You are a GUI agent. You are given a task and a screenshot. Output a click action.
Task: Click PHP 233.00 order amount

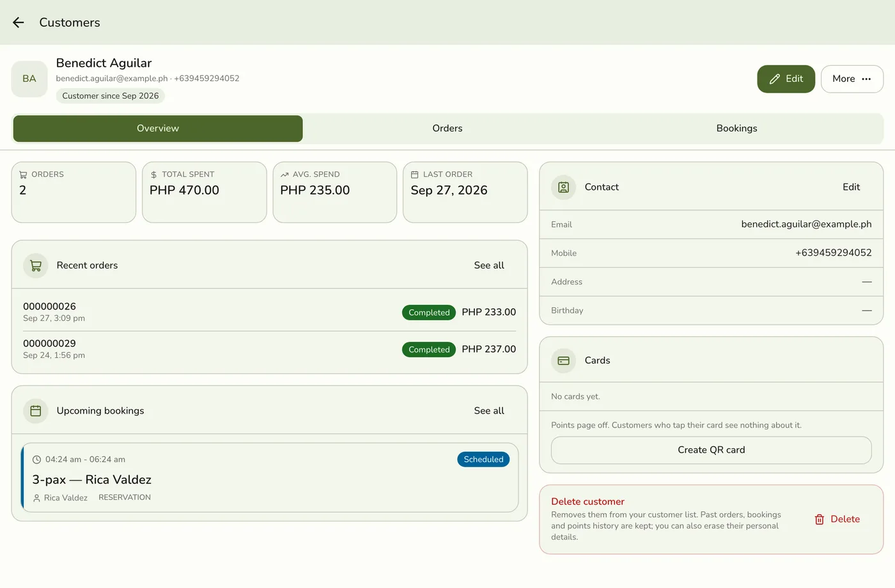click(488, 312)
